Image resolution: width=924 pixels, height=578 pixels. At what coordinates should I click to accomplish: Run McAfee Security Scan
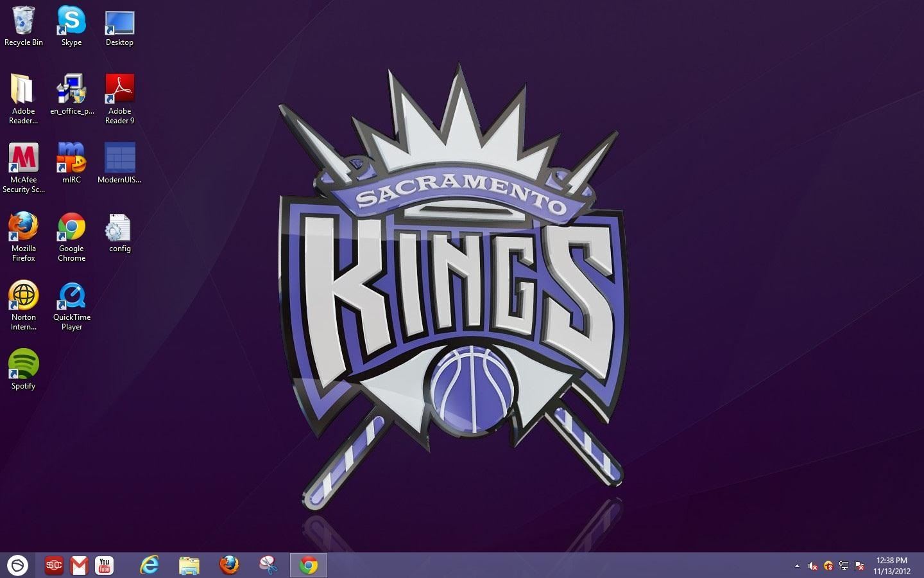click(x=23, y=158)
